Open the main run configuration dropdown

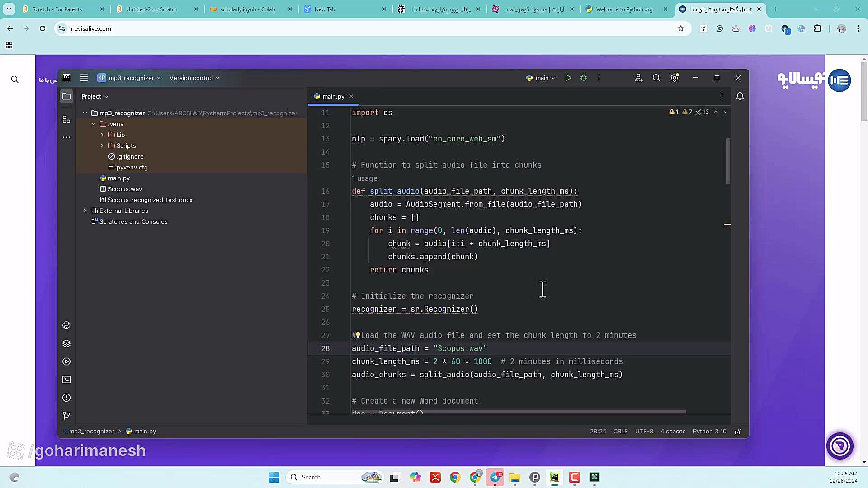pos(541,78)
